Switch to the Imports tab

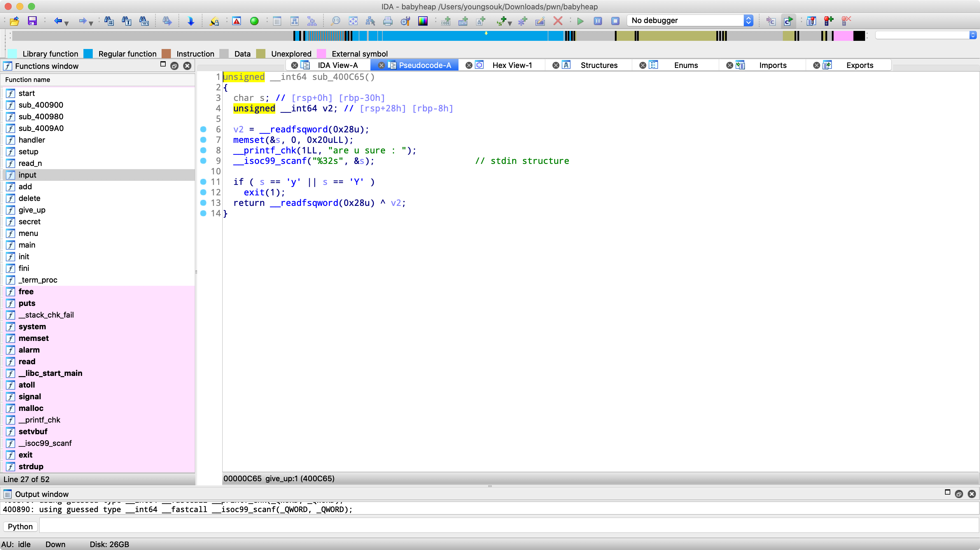pos(772,65)
